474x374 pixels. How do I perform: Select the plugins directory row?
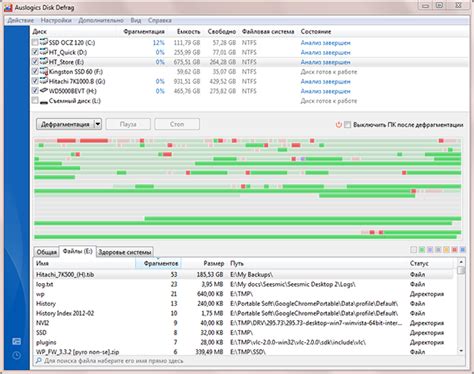coord(243,342)
